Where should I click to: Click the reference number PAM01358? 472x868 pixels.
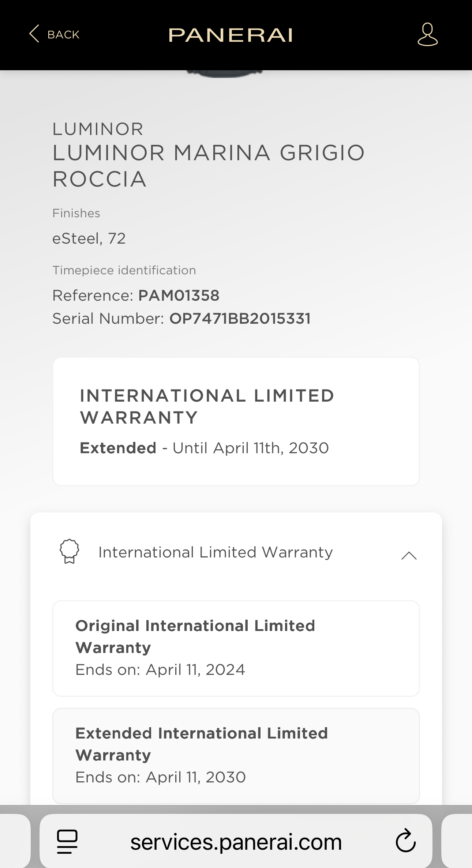179,296
